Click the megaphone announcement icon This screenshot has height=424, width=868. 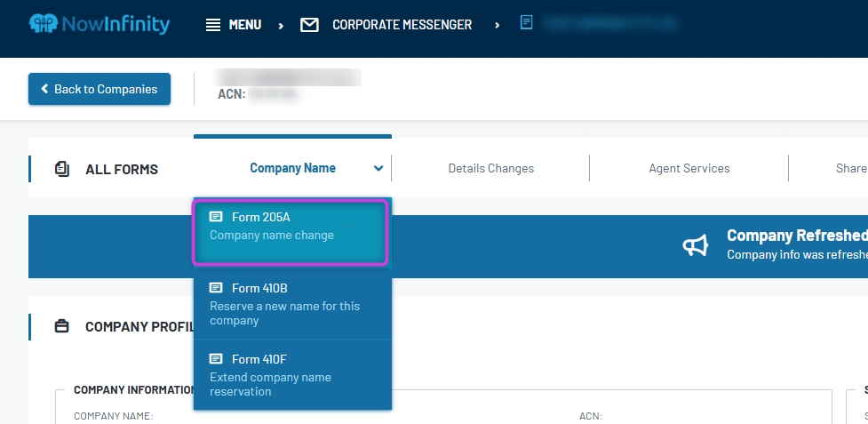click(x=696, y=245)
